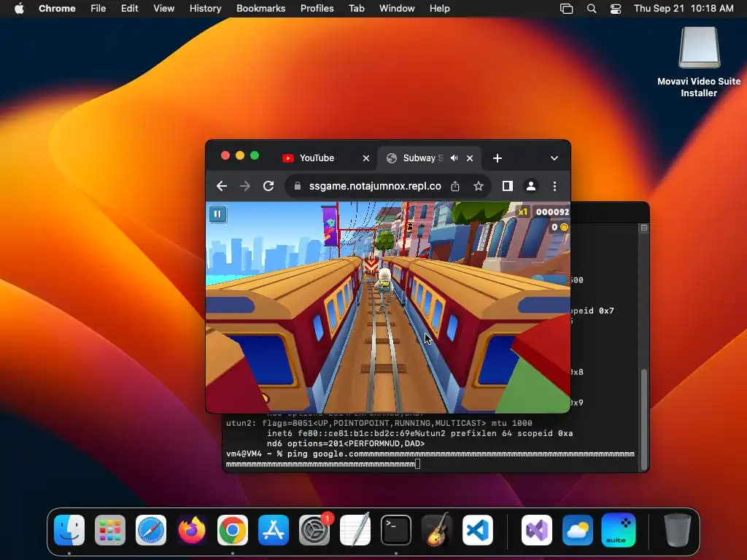Open the History menu
The height and width of the screenshot is (560, 747).
coord(205,9)
